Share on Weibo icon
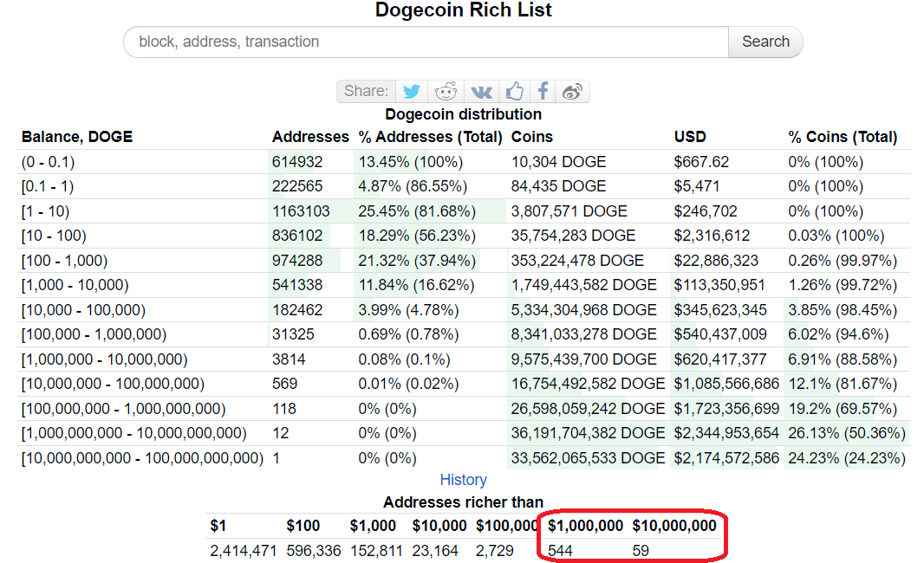The image size is (924, 563). [572, 91]
